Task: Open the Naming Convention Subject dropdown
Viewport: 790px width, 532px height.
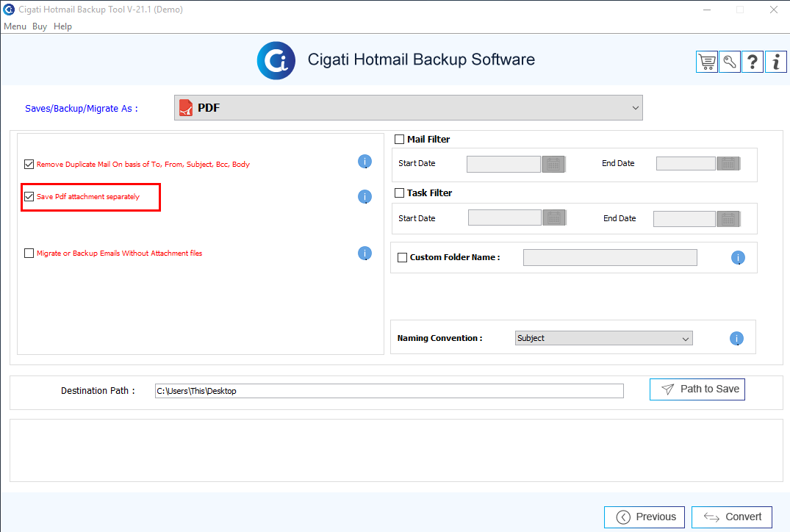Action: click(x=603, y=338)
